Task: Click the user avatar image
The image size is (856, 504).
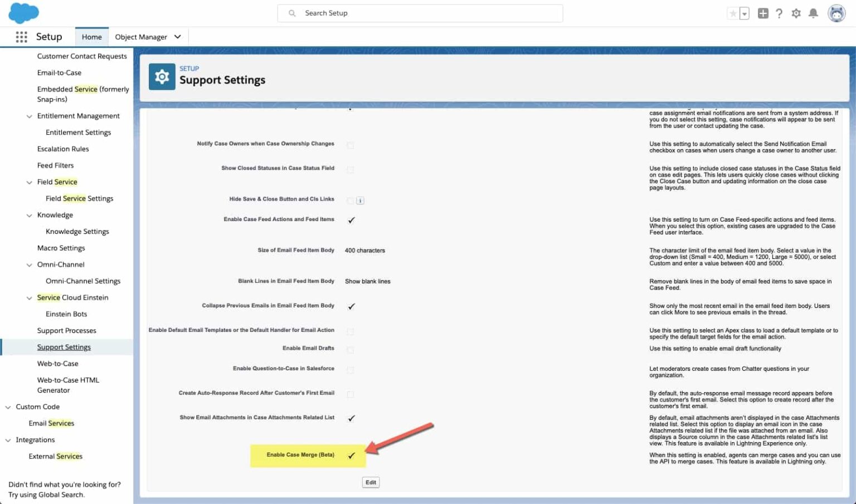Action: point(835,13)
